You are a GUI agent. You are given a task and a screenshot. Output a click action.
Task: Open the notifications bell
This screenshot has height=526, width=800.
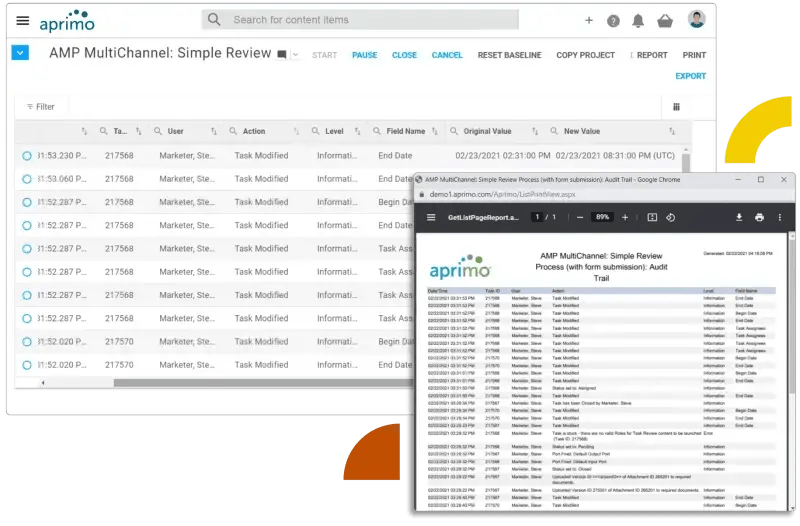tap(638, 21)
